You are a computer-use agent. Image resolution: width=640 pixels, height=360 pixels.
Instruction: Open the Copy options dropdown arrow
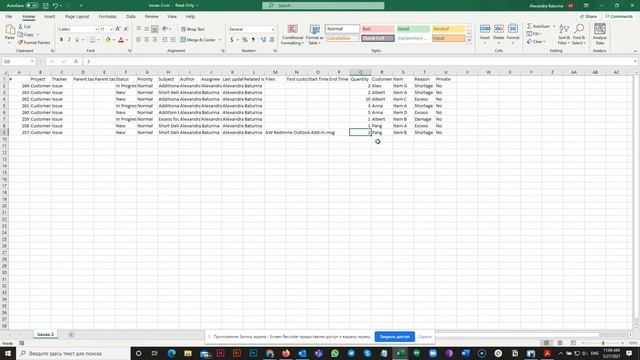coord(38,35)
